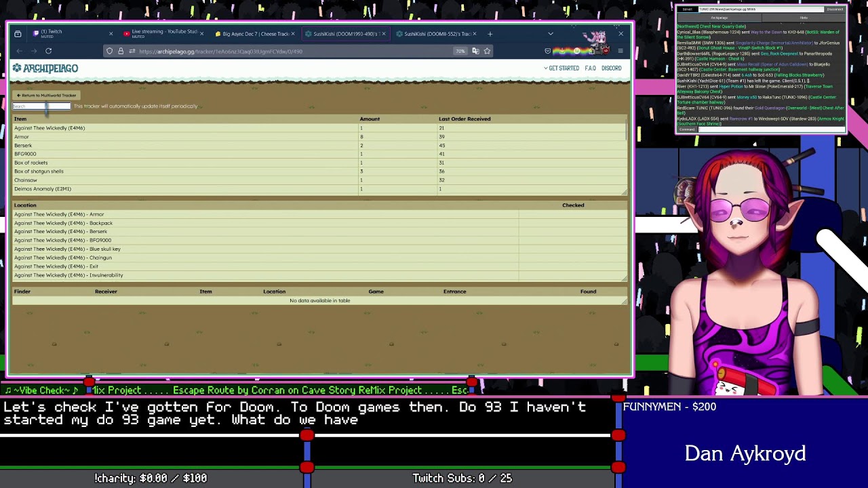This screenshot has height=488, width=868.
Task: Open the Archipelago tab in client window
Action: 719,18
